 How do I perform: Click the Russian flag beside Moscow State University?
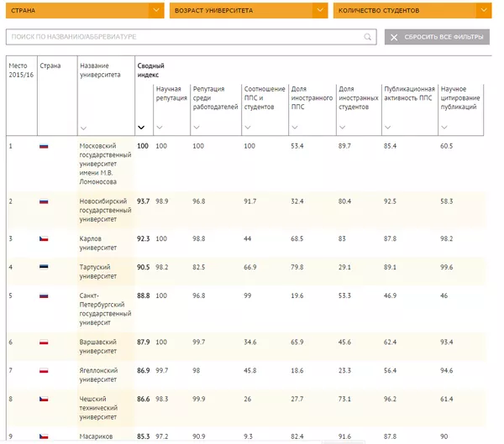pos(44,146)
